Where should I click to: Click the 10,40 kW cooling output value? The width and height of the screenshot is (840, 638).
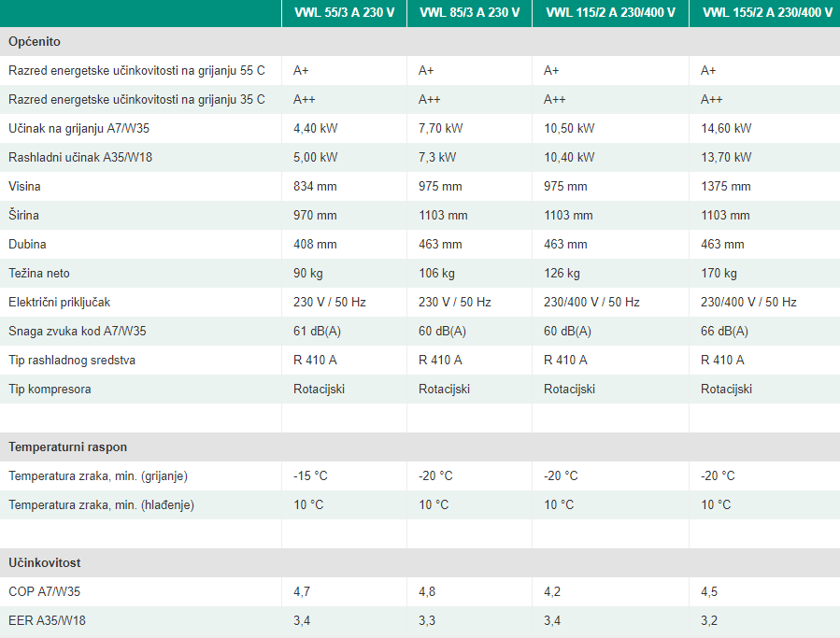(x=569, y=158)
